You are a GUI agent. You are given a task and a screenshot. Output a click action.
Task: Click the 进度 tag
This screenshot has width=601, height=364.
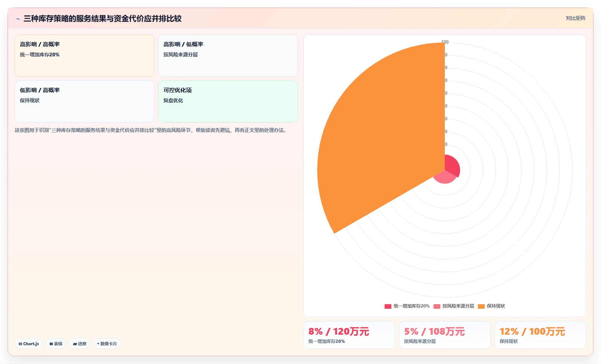click(79, 344)
